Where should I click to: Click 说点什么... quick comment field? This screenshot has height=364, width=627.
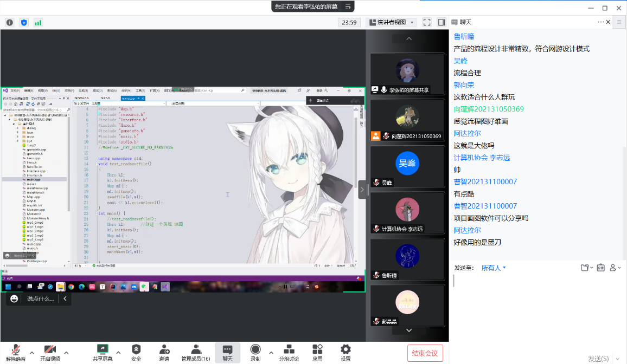tap(40, 298)
